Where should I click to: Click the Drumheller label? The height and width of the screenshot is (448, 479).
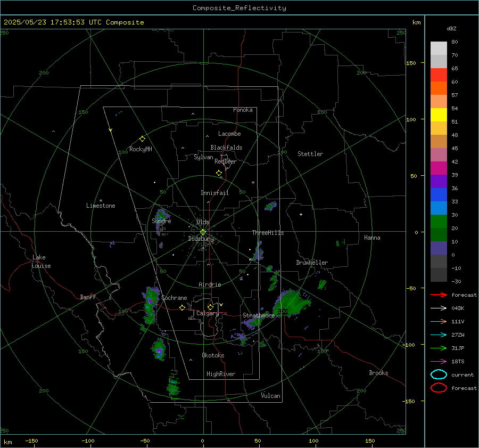pyautogui.click(x=312, y=263)
